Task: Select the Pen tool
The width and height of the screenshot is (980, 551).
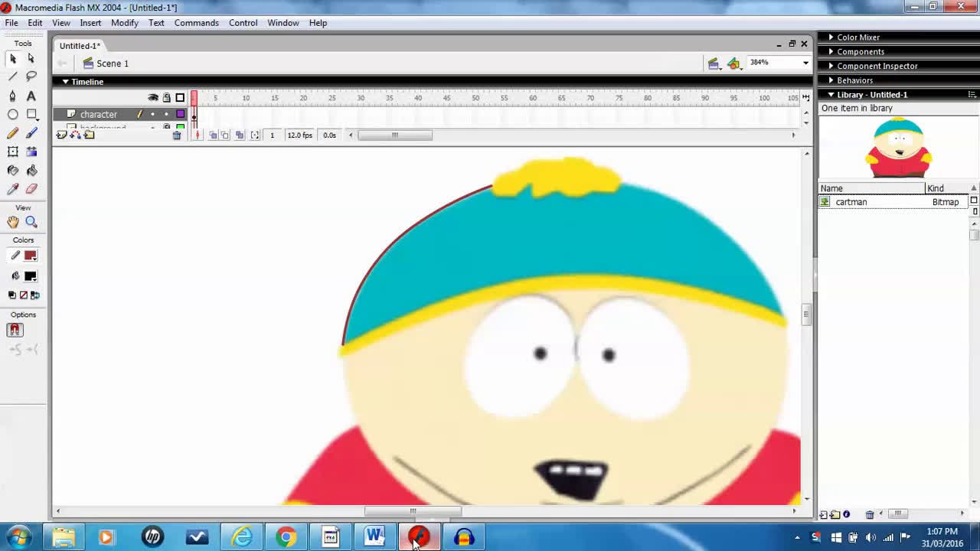Action: point(12,96)
